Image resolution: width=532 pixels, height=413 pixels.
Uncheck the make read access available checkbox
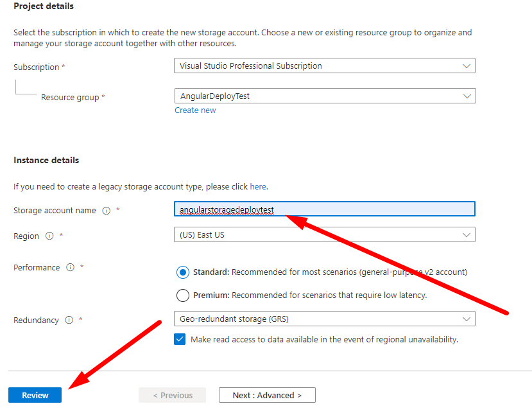click(x=180, y=339)
